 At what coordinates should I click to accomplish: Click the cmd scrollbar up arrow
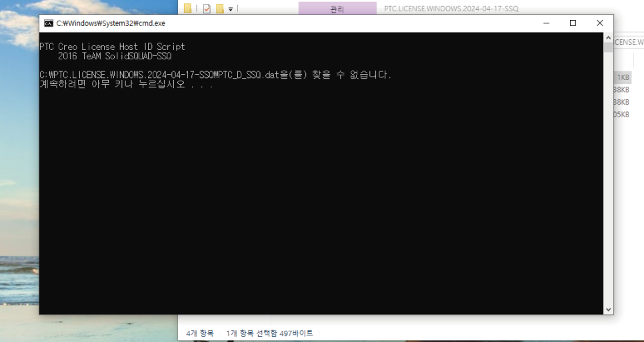tap(608, 38)
